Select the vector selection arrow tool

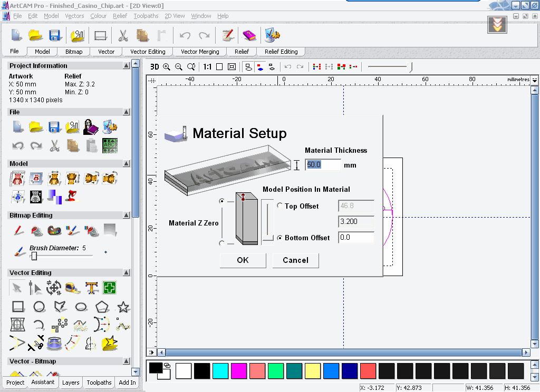[x=17, y=288]
